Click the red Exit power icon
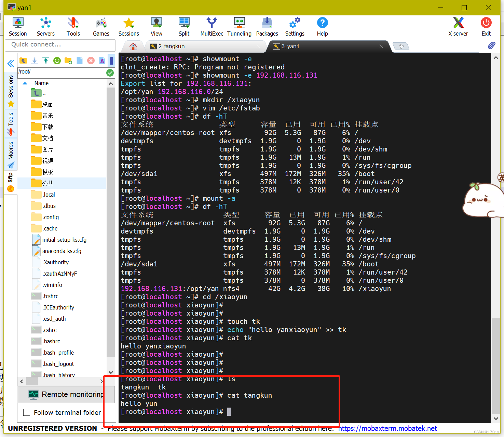 click(486, 26)
